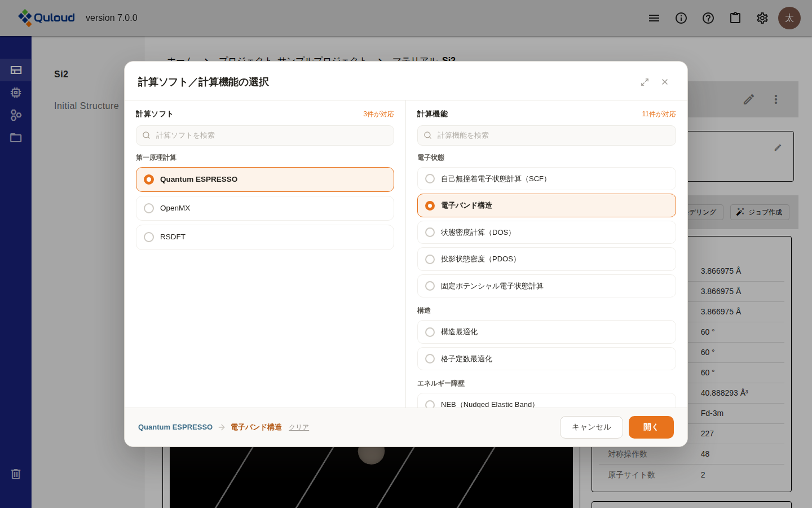Click the クリア link in footer
This screenshot has width=812, height=508.
coord(299,427)
